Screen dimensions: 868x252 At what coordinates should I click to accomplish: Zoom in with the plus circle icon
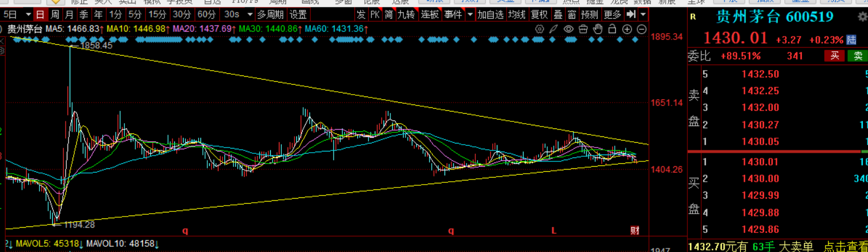pyautogui.click(x=627, y=28)
